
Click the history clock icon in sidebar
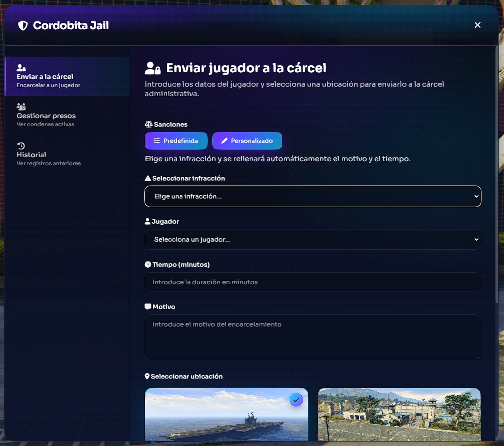click(21, 146)
